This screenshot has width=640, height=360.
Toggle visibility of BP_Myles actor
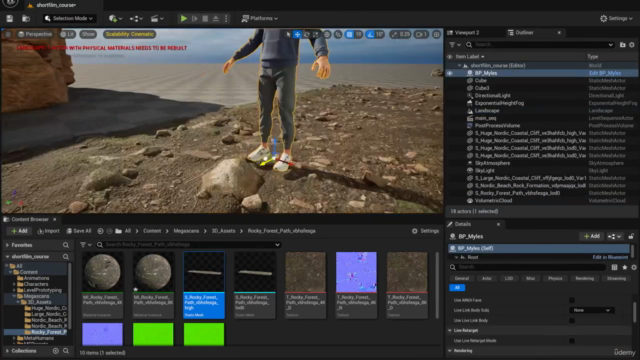(450, 73)
